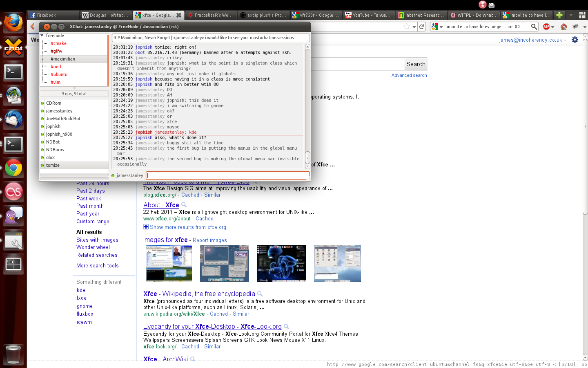Reload the page with the refresh icon
Image resolution: width=588 pixels, height=368 pixels.
coord(422,27)
